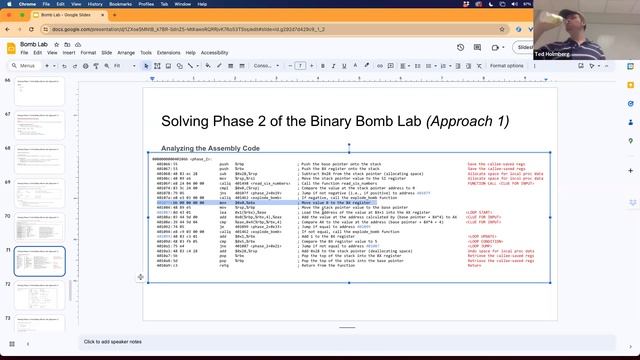The height and width of the screenshot is (360, 640).
Task: Select slide 70 thumbnail
Action: [x=39, y=227]
